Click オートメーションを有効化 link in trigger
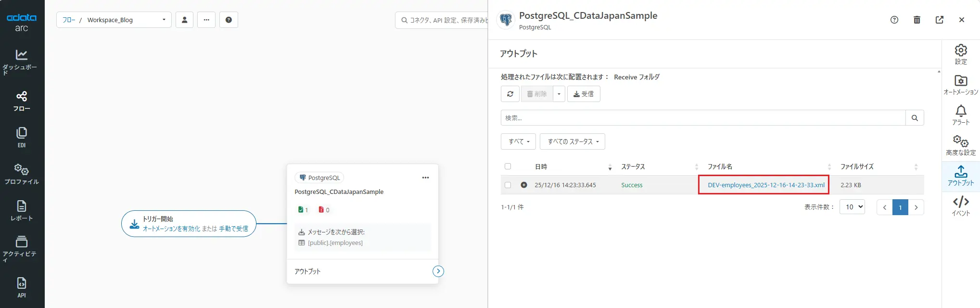 171,229
